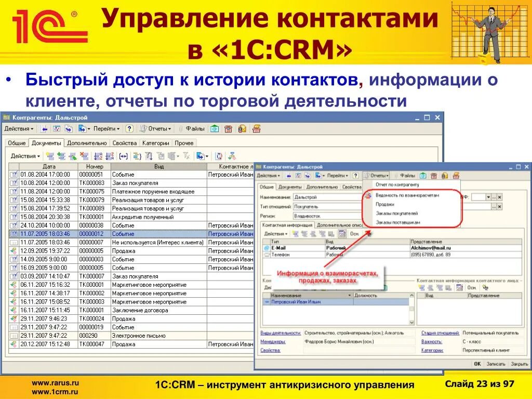Open Виды деятельности link
This screenshot has height=399, width=532.
[x=281, y=333]
